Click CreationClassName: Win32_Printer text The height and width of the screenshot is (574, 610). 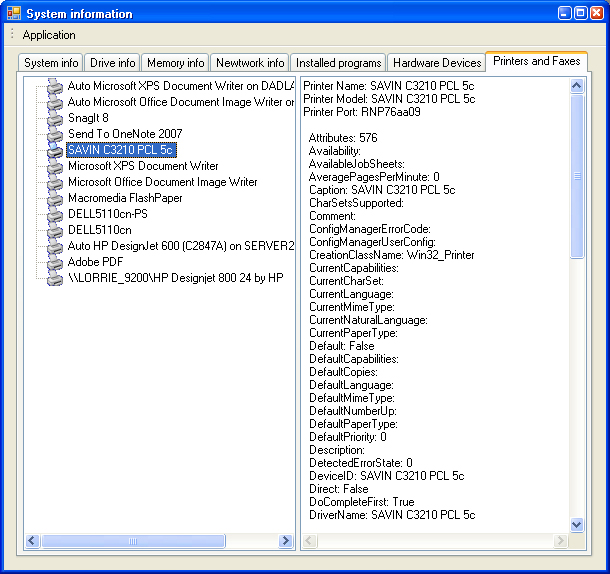point(392,255)
